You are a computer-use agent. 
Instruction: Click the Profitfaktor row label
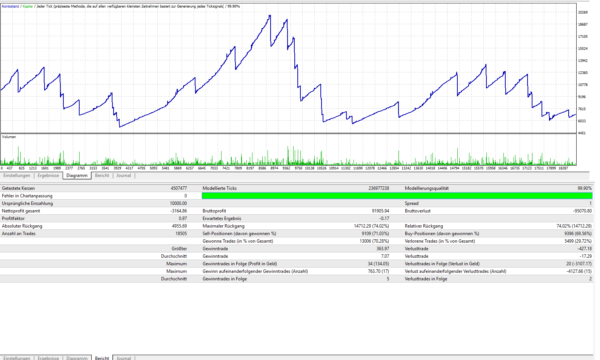pyautogui.click(x=13, y=218)
